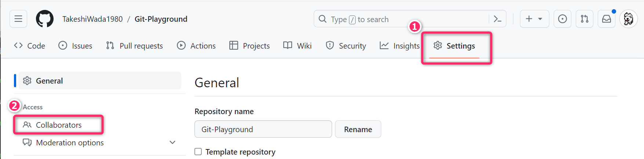Open the command palette icon

click(498, 19)
